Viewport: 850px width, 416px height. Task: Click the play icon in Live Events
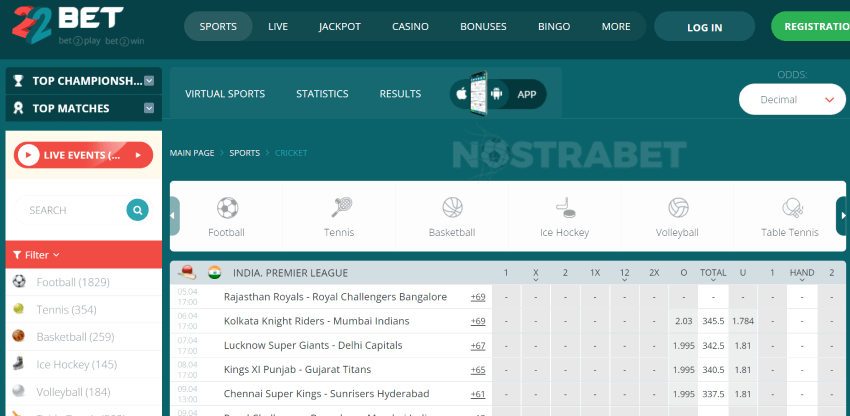[28, 155]
